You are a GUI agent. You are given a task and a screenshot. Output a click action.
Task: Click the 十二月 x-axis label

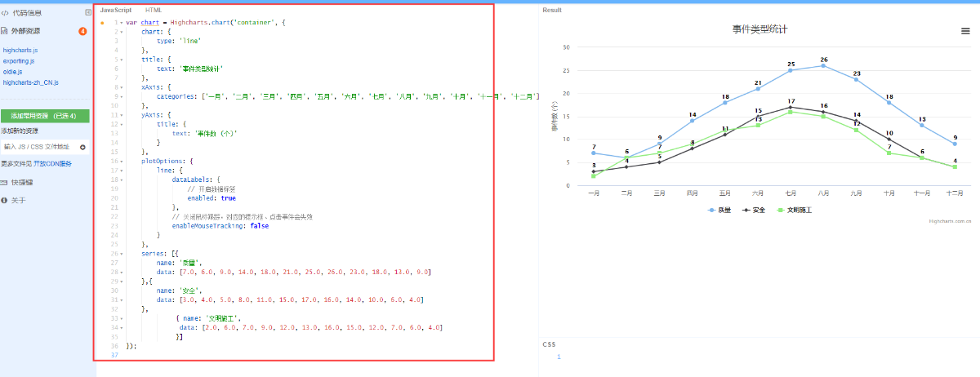[x=955, y=193]
